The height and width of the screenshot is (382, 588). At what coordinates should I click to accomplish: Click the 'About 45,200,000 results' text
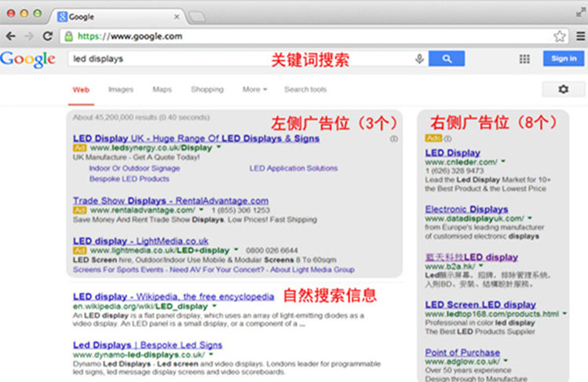pos(141,118)
